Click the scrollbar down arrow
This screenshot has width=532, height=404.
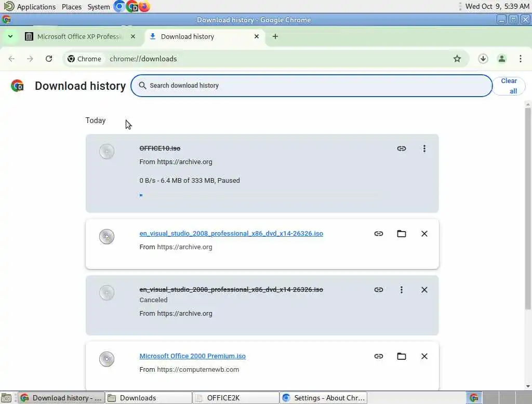tap(528, 386)
